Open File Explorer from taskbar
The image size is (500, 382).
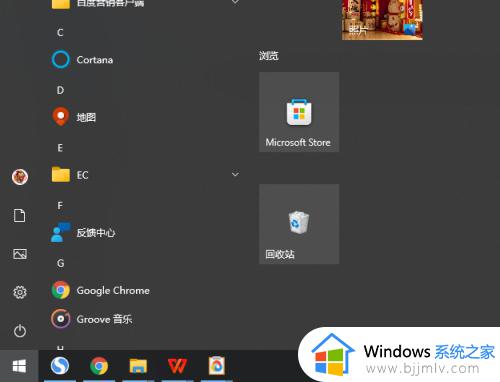tap(138, 366)
